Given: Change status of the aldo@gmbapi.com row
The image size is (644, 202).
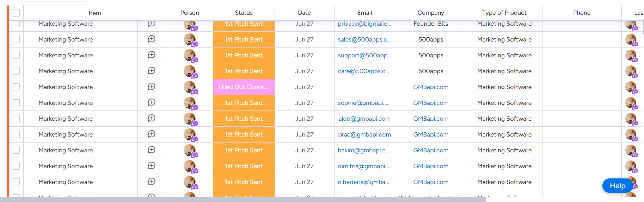Looking at the screenshot, I should pos(244,119).
